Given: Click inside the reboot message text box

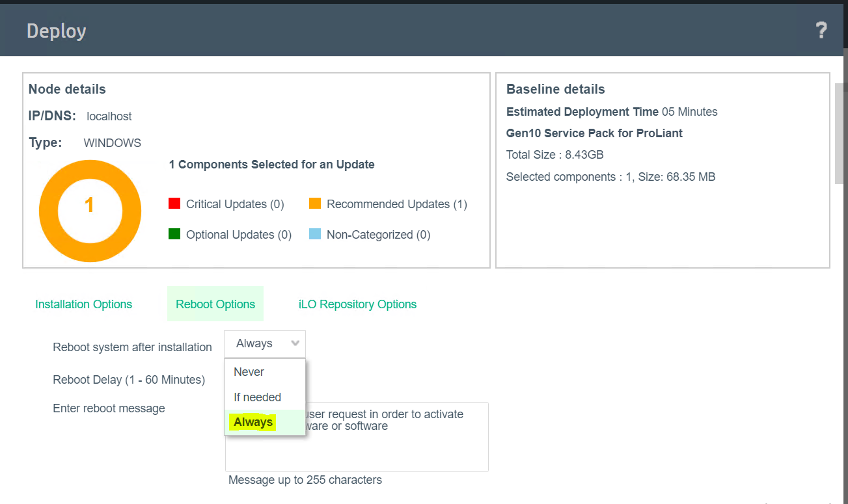Looking at the screenshot, I should point(390,449).
